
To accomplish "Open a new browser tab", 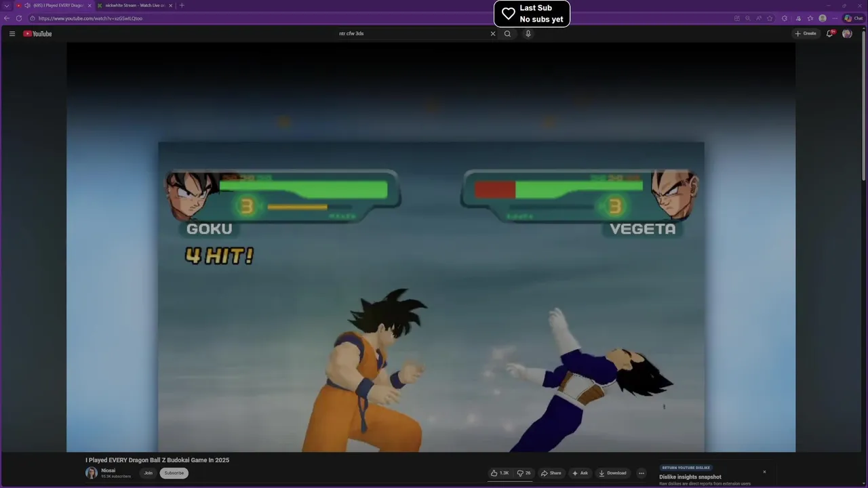I will click(182, 5).
